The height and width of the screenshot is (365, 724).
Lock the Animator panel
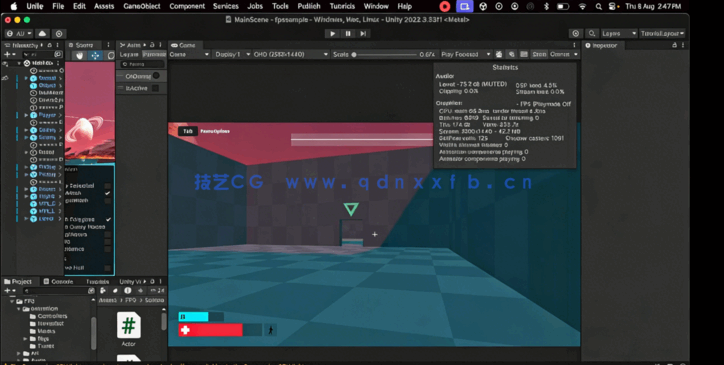[152, 45]
